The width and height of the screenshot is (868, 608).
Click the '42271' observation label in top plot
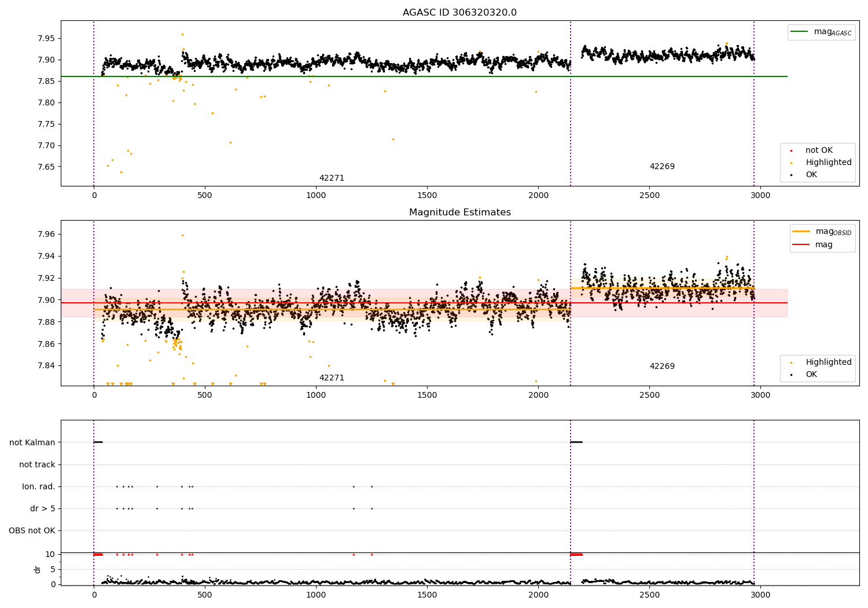click(332, 178)
